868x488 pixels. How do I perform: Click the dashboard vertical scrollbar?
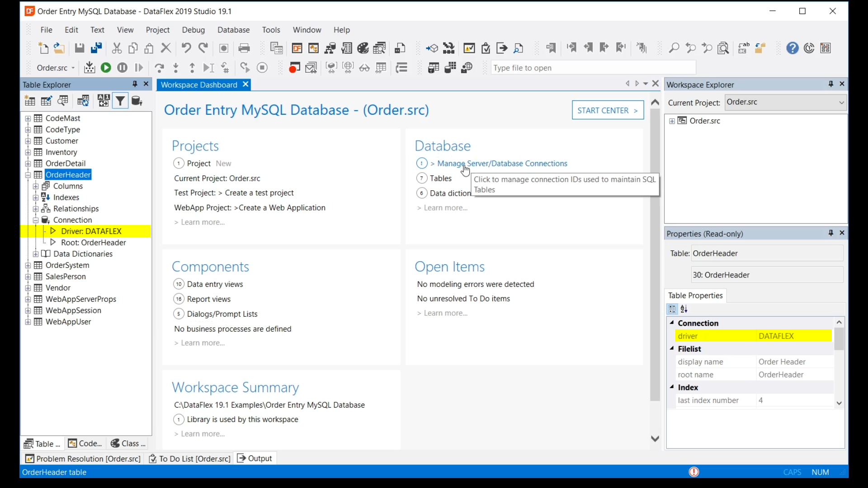click(x=655, y=255)
